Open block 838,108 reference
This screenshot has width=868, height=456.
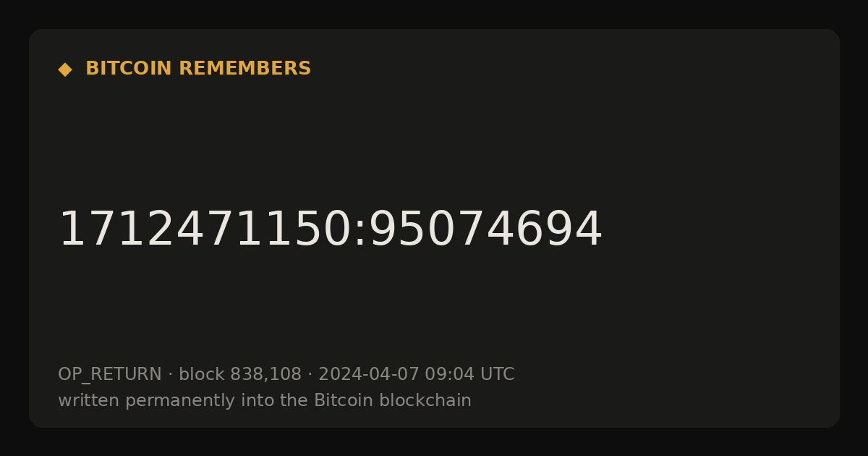(x=240, y=375)
